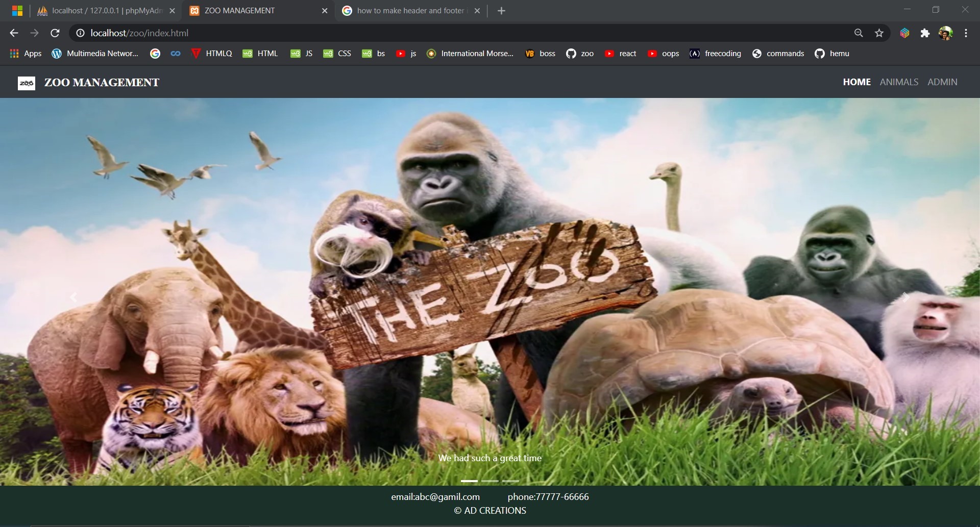Select ANIMALS in the navigation bar
The image size is (980, 527).
pos(898,82)
